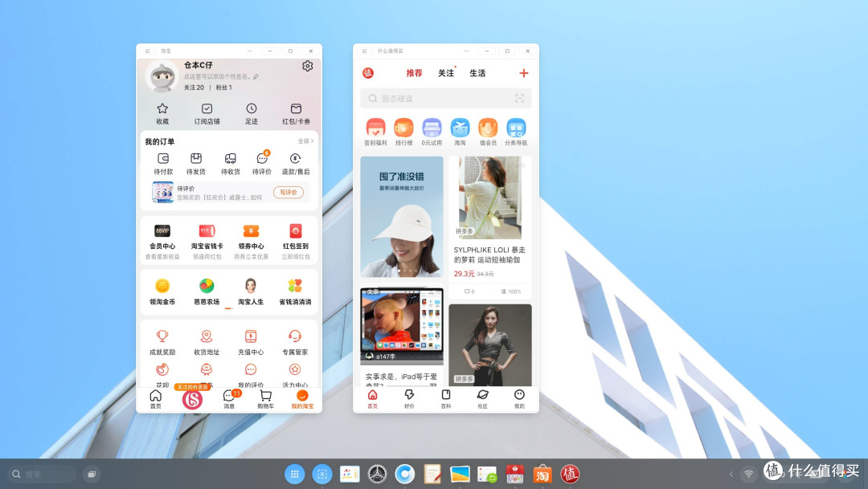Open 社区 community tab
This screenshot has width=868, height=489.
point(483,398)
